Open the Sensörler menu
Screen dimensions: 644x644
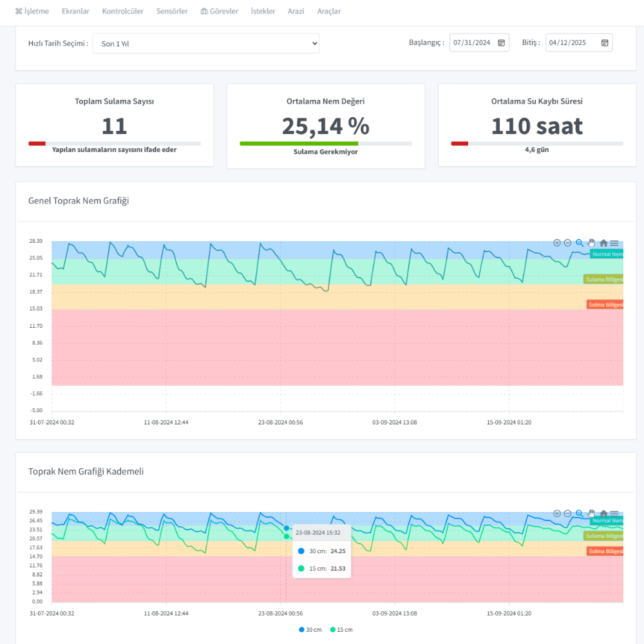pyautogui.click(x=172, y=11)
